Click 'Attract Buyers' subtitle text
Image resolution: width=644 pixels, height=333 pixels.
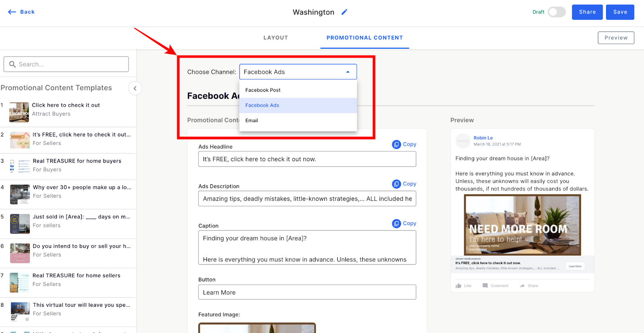coord(51,114)
